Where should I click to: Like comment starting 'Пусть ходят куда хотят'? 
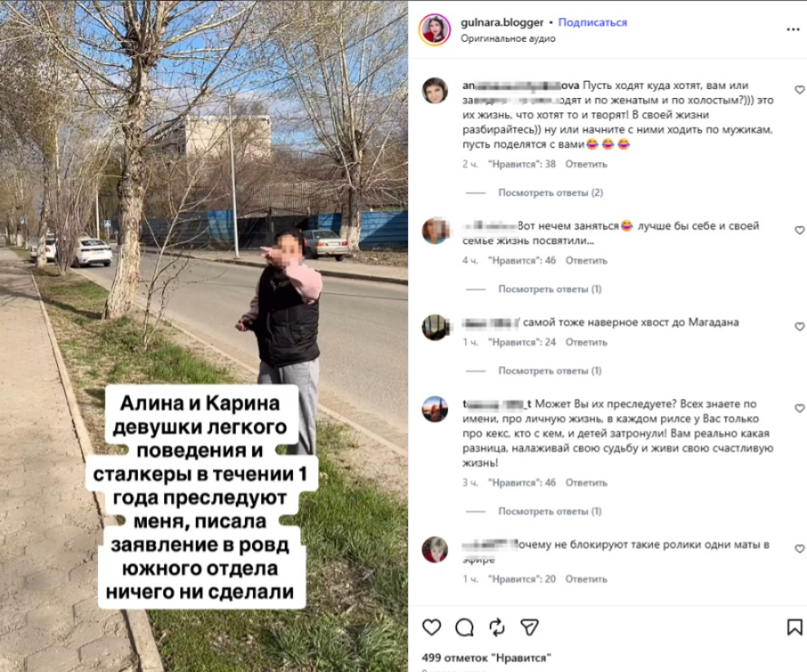pyautogui.click(x=800, y=90)
